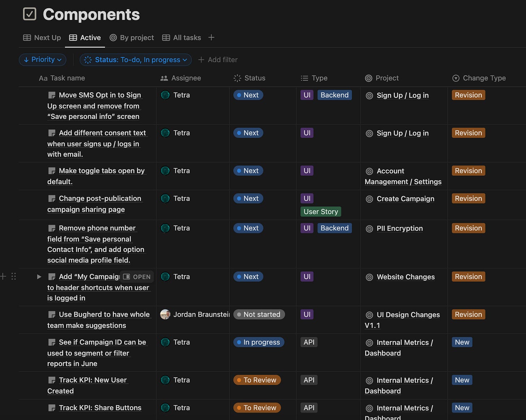Click the Jordan Braunstein avatar photo

coord(165,314)
